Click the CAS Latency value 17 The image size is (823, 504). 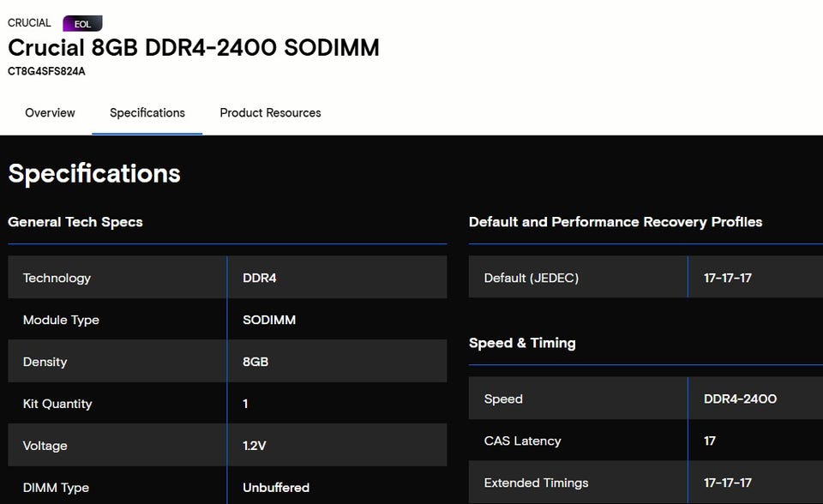[x=710, y=441]
